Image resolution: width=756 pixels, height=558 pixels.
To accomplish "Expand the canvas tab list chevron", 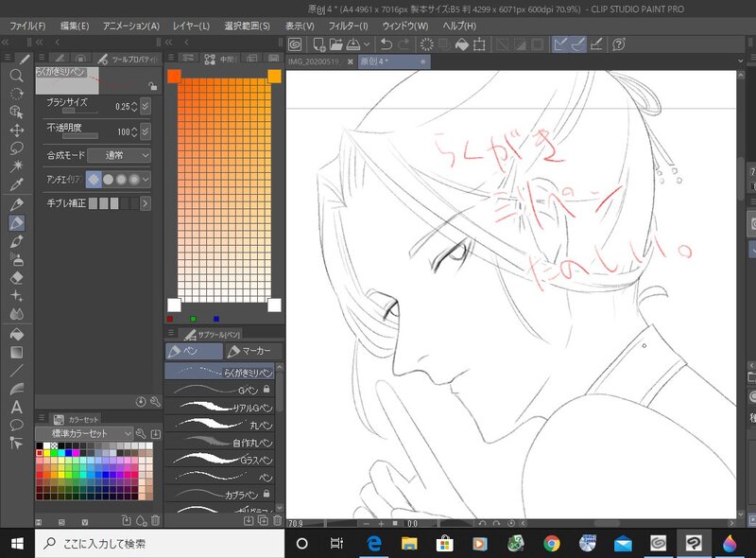I will [x=741, y=61].
